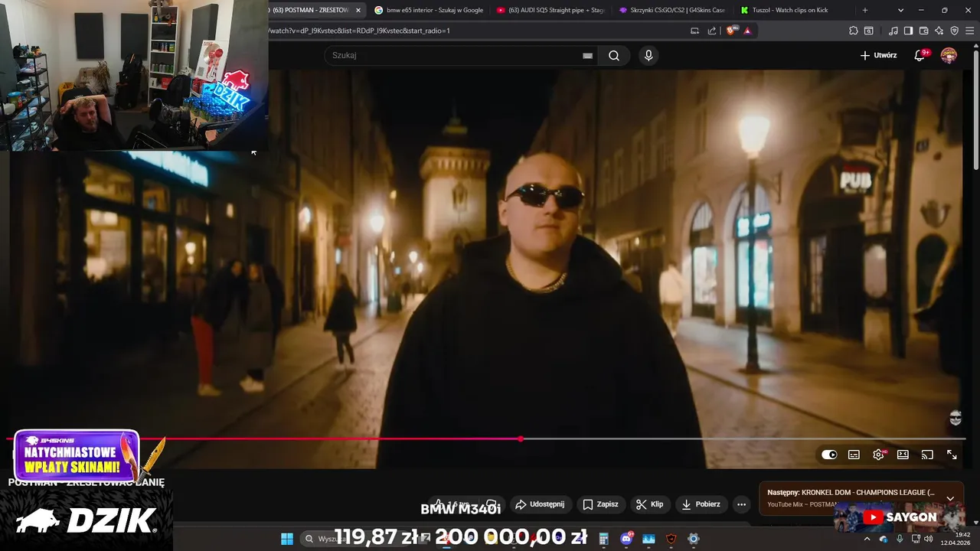
Task: Expand the Następny playlist panel chevron
Action: point(950,498)
